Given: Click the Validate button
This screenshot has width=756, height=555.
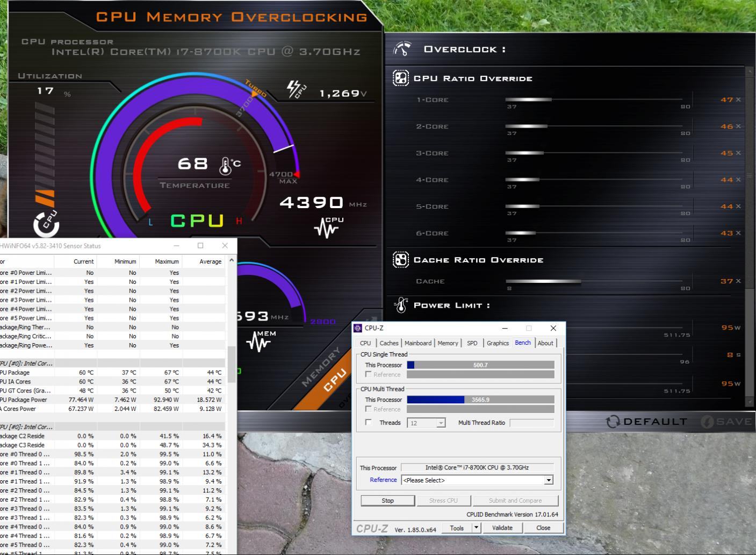Looking at the screenshot, I should click(x=502, y=528).
